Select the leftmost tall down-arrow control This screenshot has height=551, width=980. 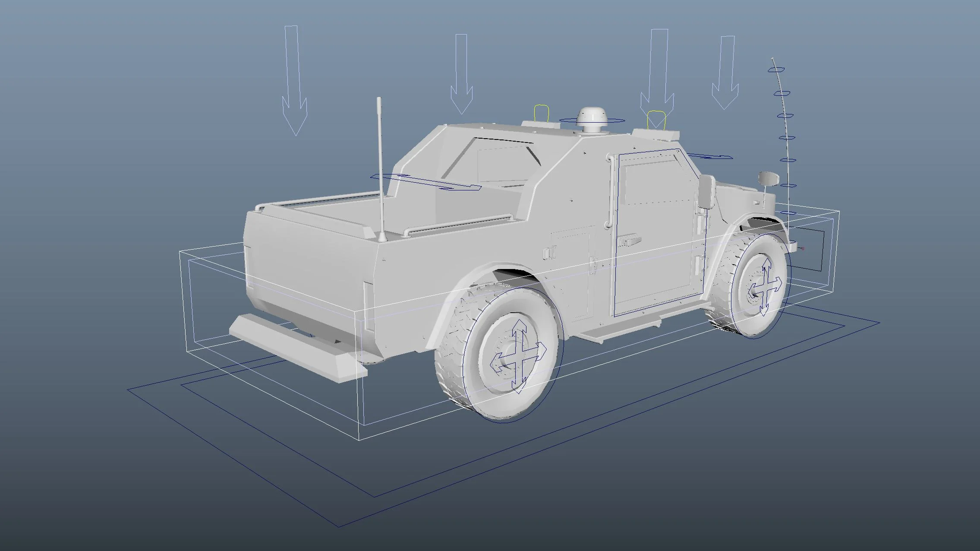[295, 82]
